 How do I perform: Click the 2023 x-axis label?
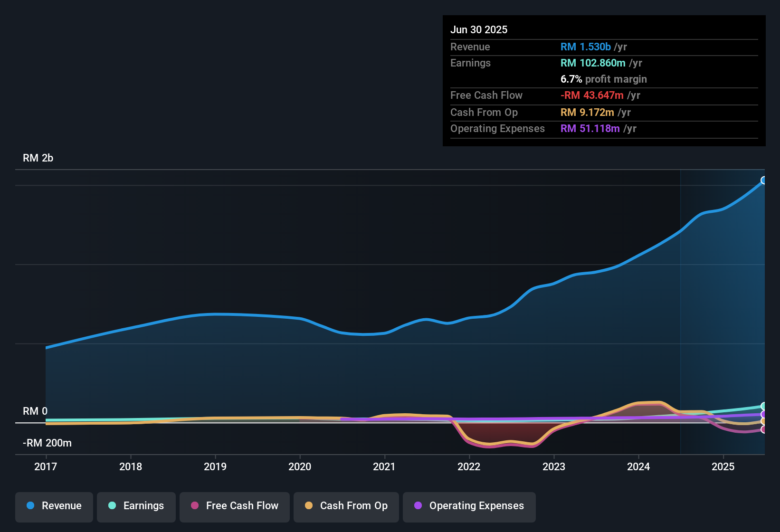(x=554, y=466)
